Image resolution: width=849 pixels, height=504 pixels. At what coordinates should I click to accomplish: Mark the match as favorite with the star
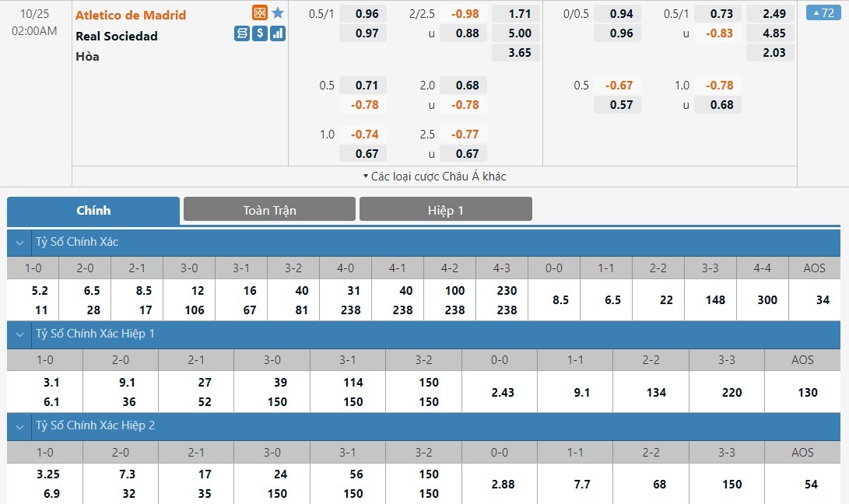click(x=278, y=13)
